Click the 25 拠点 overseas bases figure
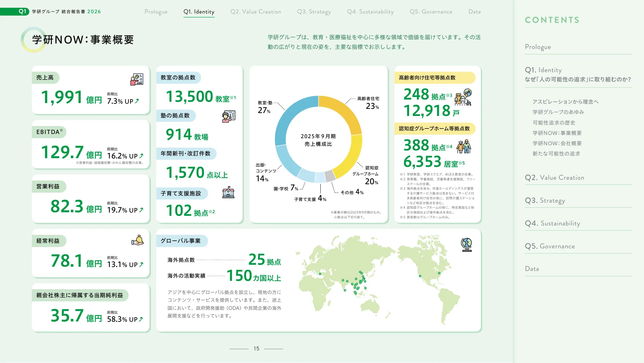The width and height of the screenshot is (644, 363). (264, 260)
